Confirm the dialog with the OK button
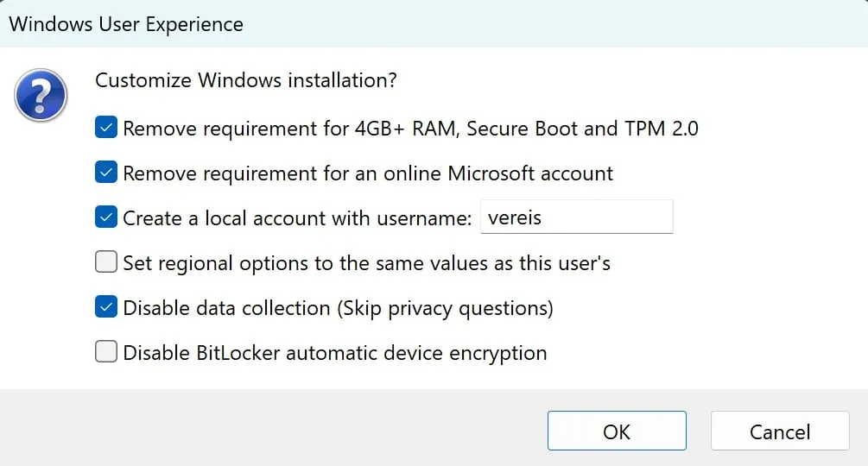 tap(617, 431)
